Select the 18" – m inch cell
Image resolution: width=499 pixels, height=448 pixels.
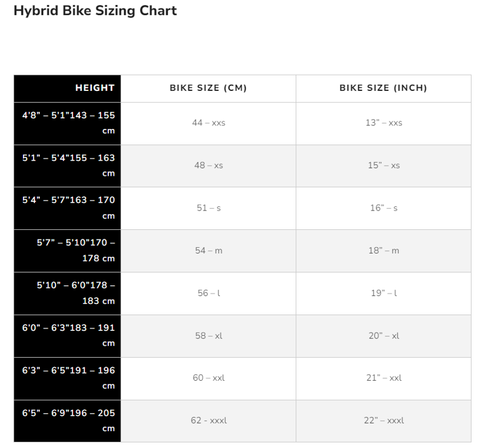point(384,250)
